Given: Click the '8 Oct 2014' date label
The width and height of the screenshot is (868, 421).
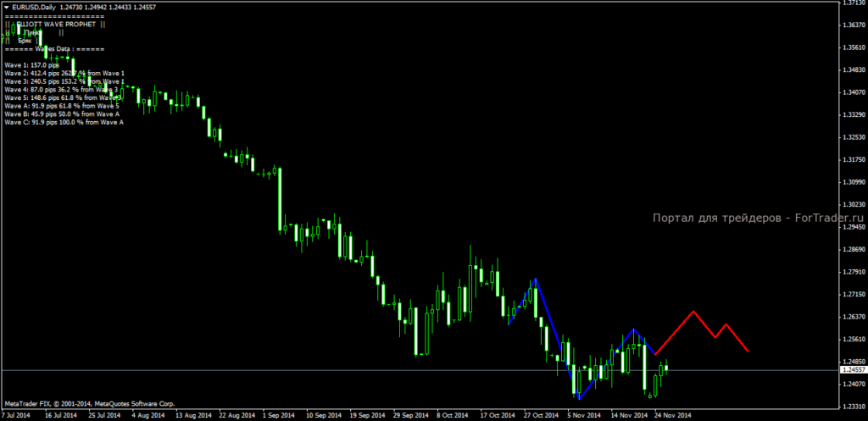Looking at the screenshot, I should point(453,415).
